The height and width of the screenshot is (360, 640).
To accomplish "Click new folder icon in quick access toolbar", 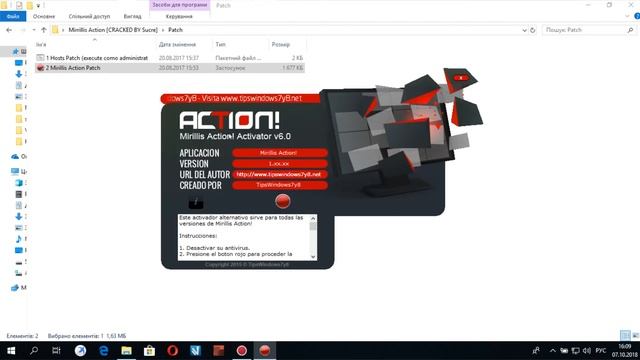I will click(30, 5).
